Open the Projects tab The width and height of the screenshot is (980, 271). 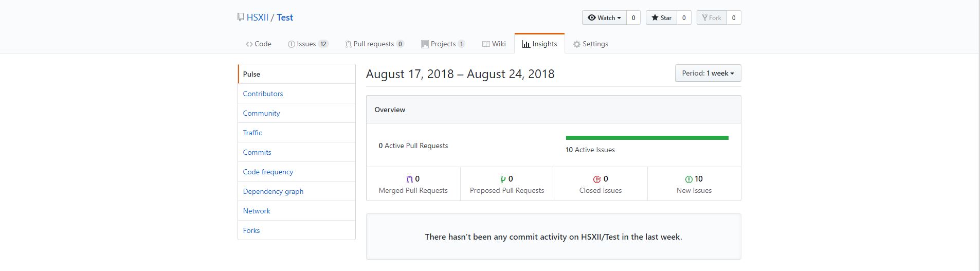click(x=443, y=44)
